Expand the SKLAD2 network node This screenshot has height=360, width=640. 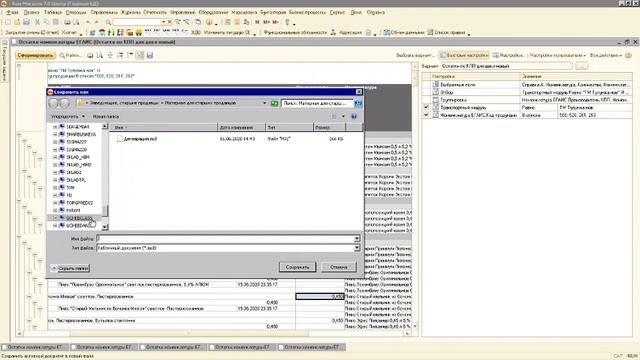[55, 173]
